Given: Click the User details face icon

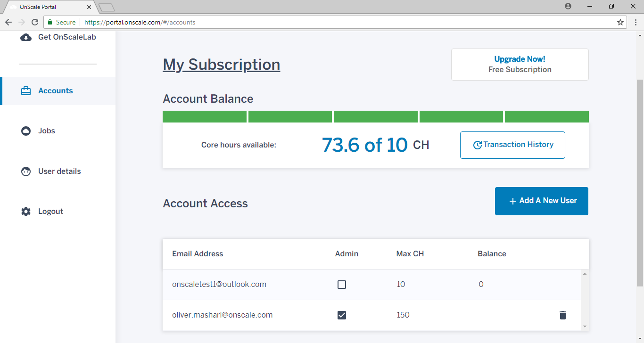Looking at the screenshot, I should pos(26,171).
